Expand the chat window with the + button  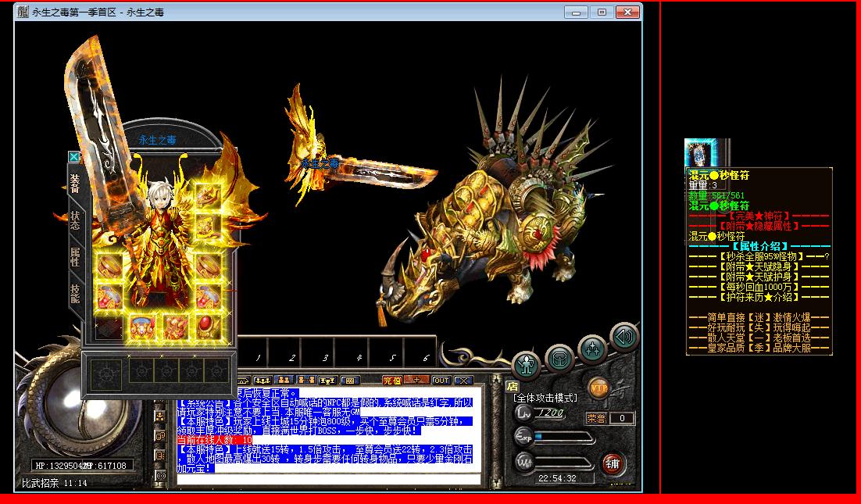416,380
